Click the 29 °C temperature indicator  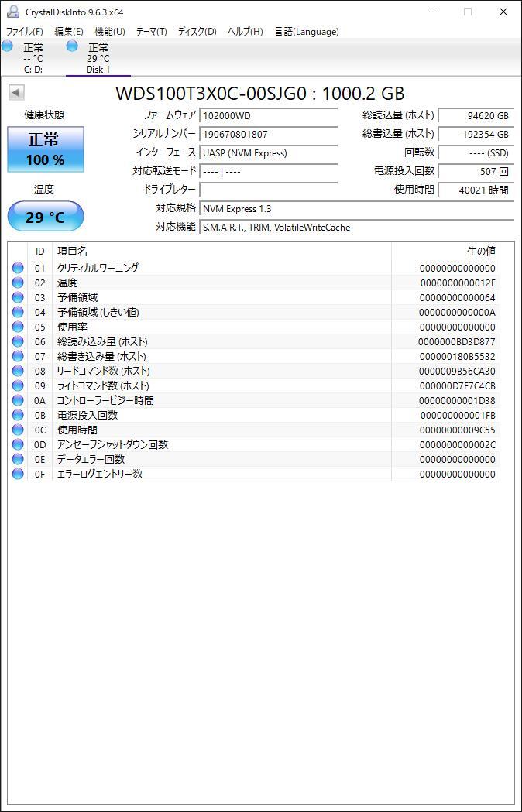point(46,217)
